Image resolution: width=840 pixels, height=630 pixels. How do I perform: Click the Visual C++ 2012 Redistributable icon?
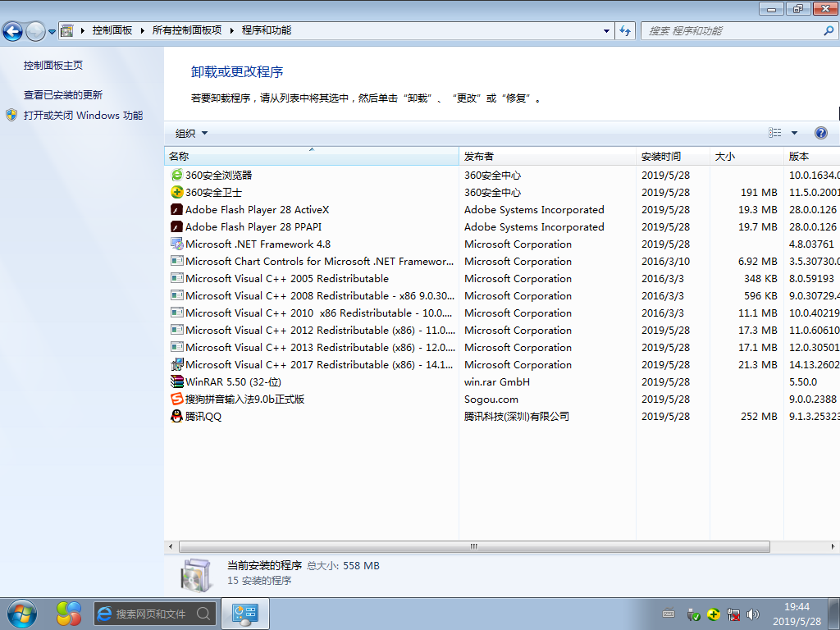177,330
